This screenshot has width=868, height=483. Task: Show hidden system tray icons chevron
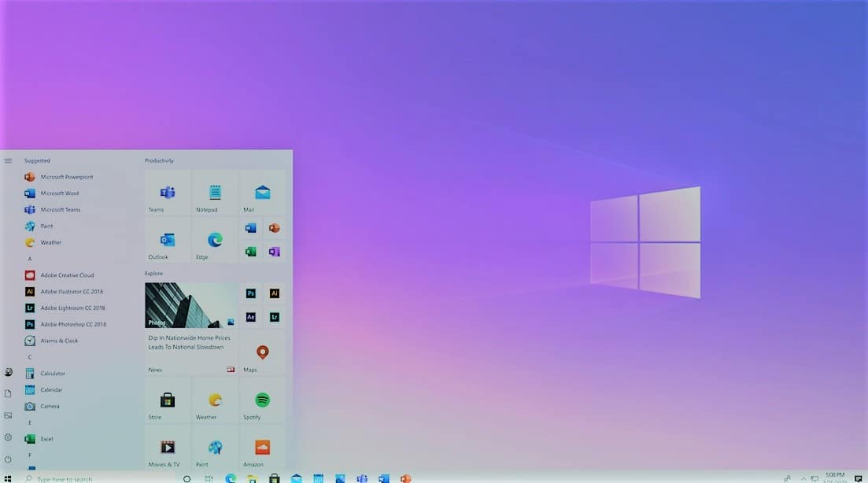[x=803, y=478]
